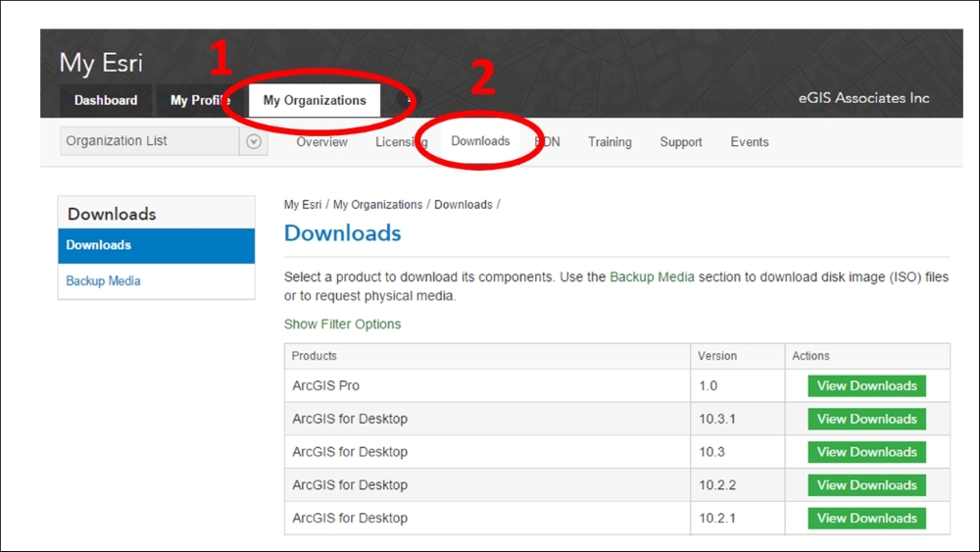Viewport: 980px width, 552px height.
Task: Click the blue Downloads page heading
Action: coord(342,233)
